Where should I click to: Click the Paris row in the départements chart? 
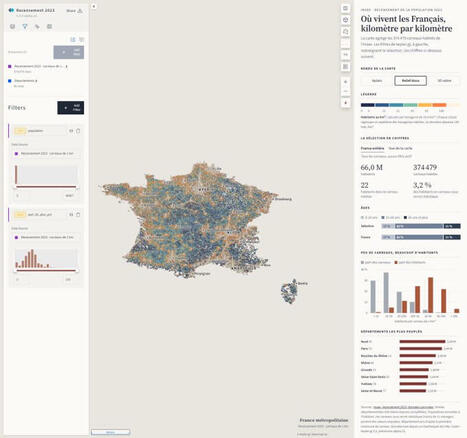pos(411,348)
